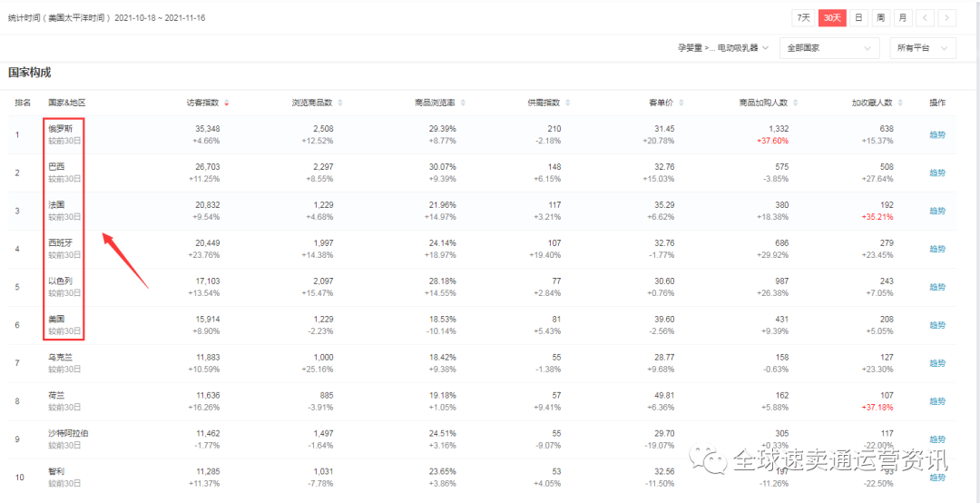The image size is (980, 503).
Task: Go to next period with right arrow
Action: 947,17
